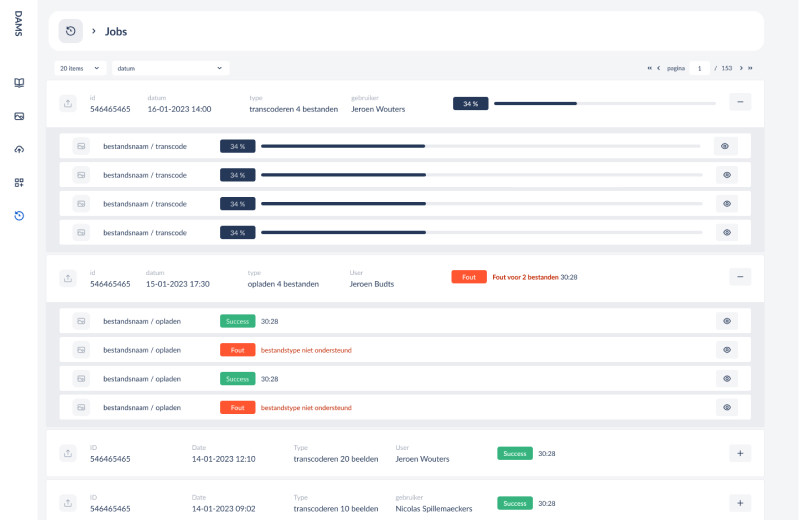The width and height of the screenshot is (800, 520).
Task: Expand the 14-01-2023 12:10 job row
Action: coord(740,453)
